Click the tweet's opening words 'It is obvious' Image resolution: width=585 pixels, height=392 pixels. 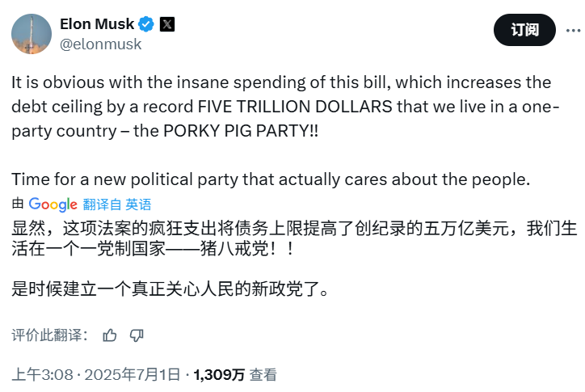[x=53, y=82]
